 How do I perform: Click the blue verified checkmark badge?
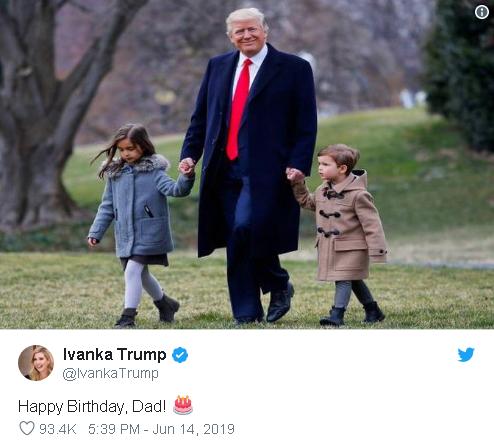coord(180,355)
